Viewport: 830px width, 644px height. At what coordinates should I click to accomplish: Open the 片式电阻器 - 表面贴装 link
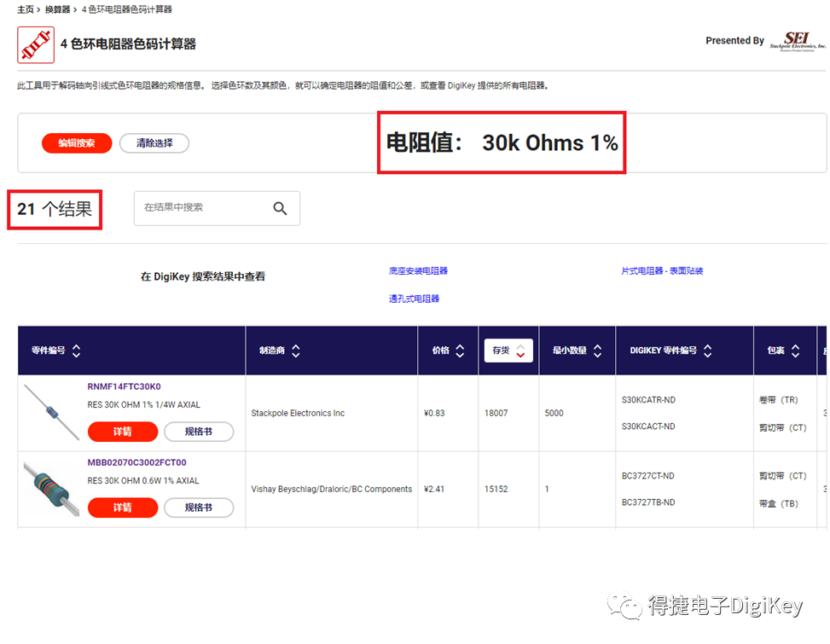pyautogui.click(x=662, y=271)
